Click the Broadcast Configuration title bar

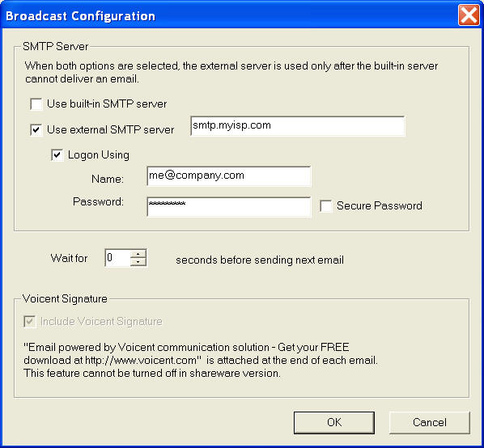(228, 15)
